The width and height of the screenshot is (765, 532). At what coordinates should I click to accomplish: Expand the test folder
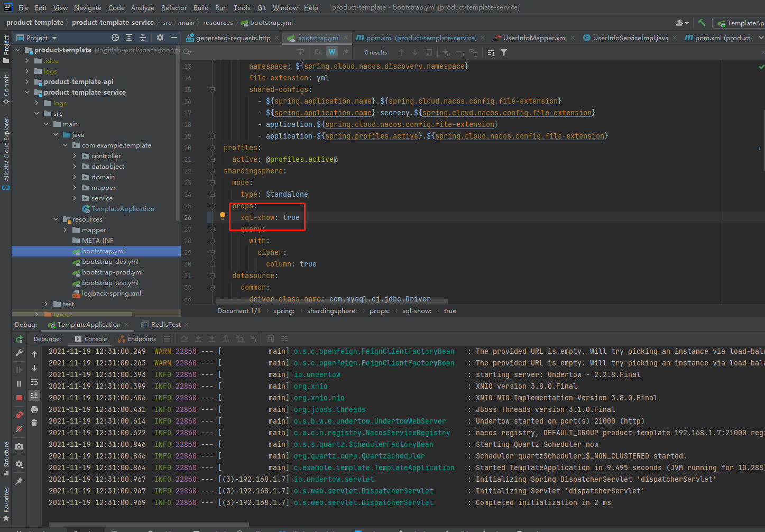pos(46,304)
